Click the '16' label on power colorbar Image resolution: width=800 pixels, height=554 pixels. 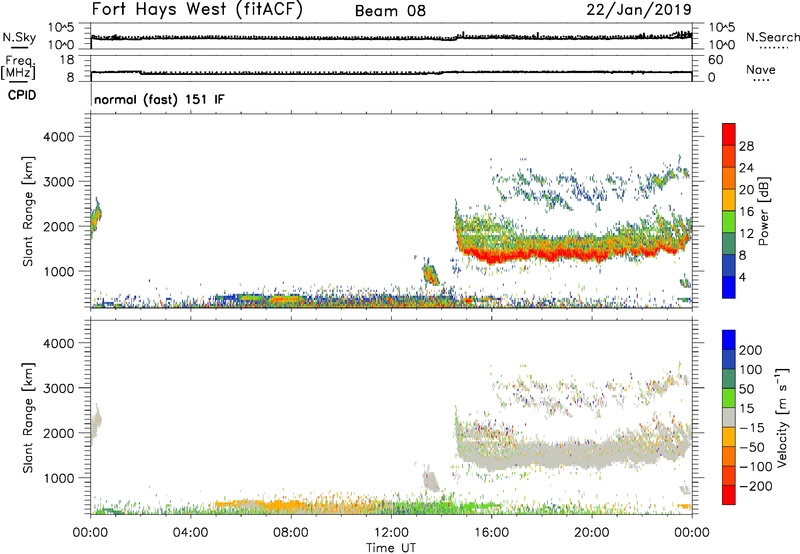point(746,212)
